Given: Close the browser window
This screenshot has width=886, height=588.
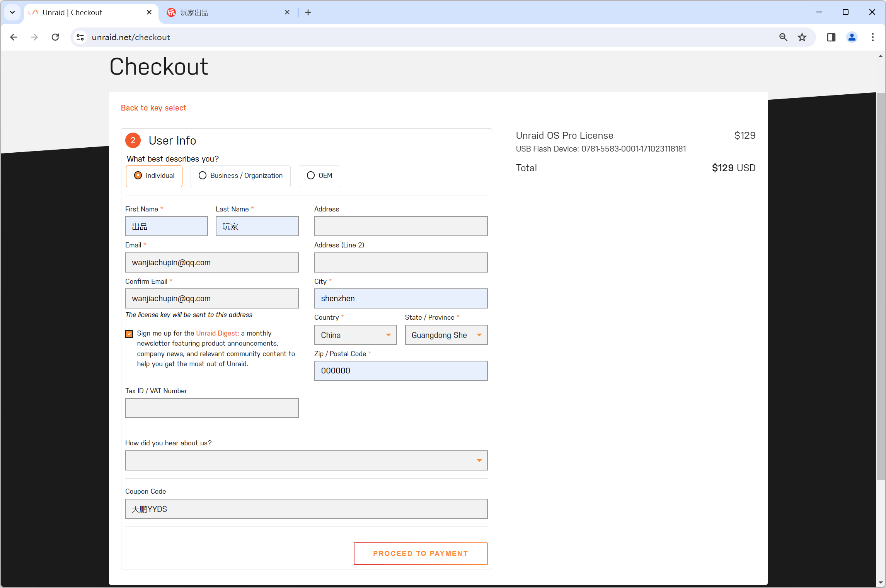Looking at the screenshot, I should point(872,12).
